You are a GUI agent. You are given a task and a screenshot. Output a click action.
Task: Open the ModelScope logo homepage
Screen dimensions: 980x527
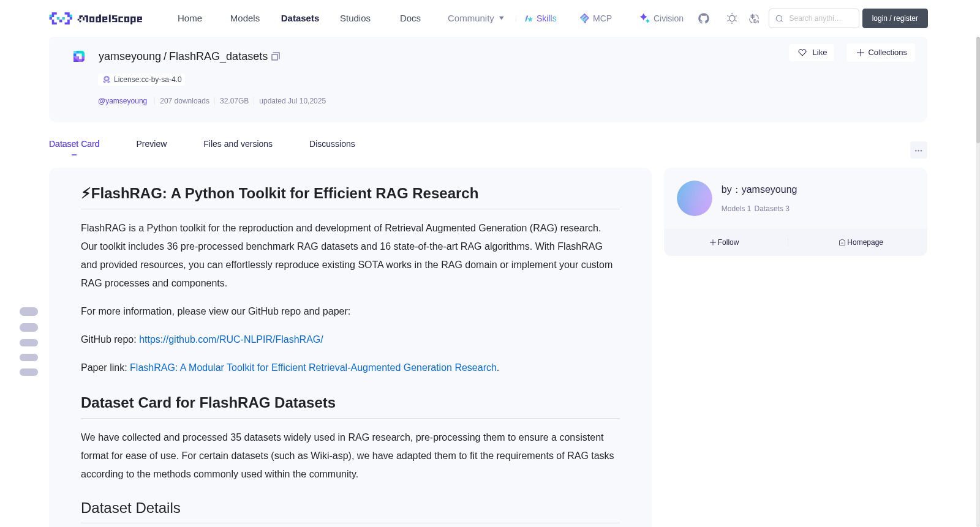pos(96,18)
